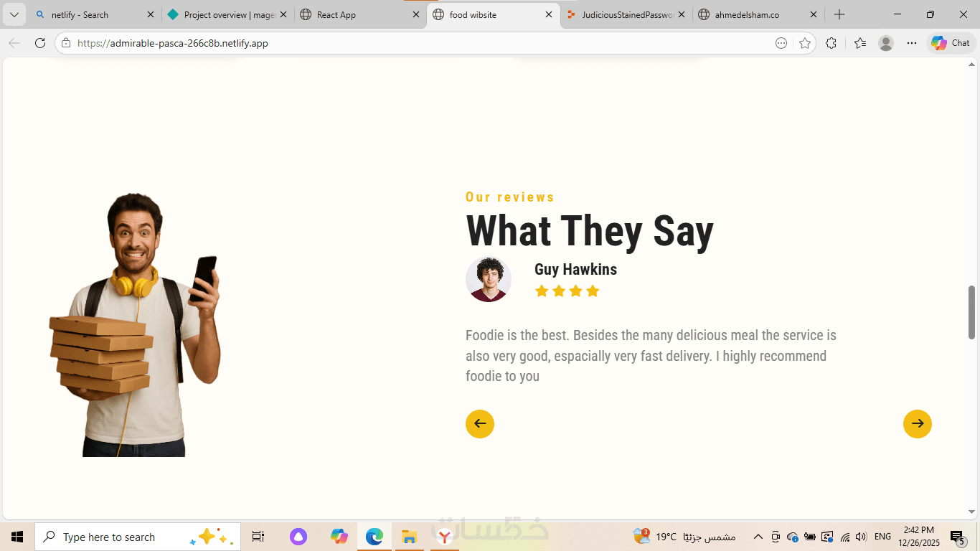
Task: Refresh the page with the reload icon
Action: [40, 43]
